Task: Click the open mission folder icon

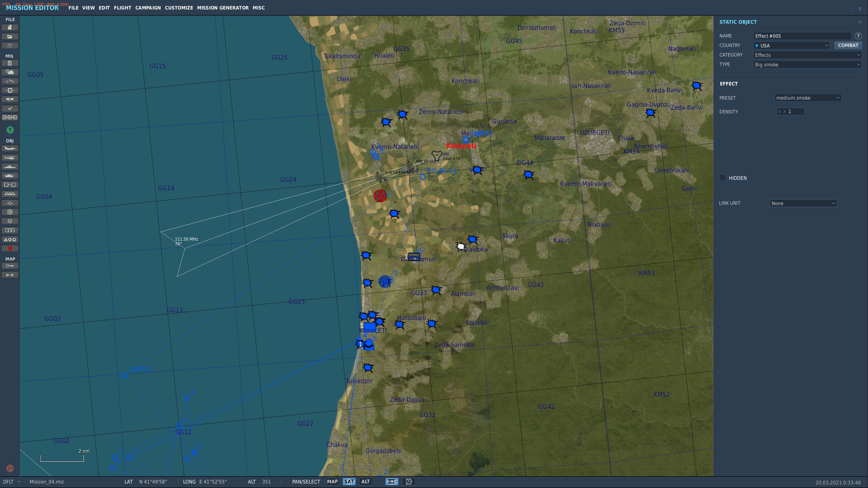Action: point(10,36)
